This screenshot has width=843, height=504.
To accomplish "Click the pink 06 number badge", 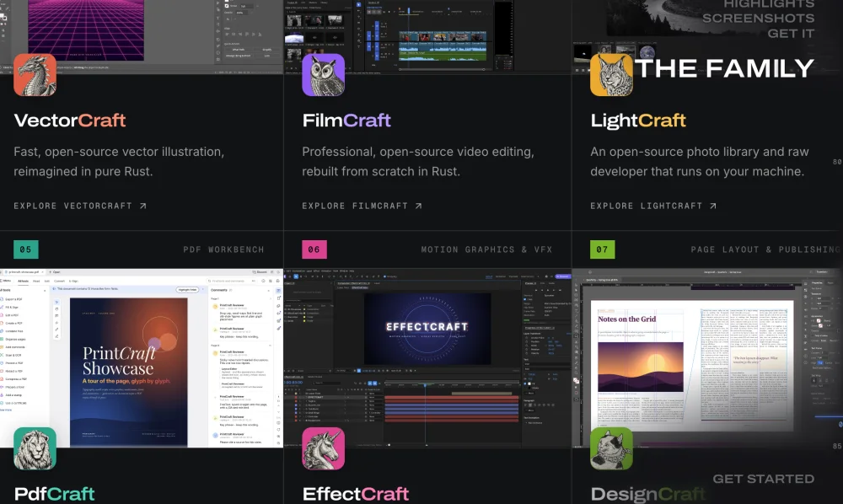I will coord(314,249).
